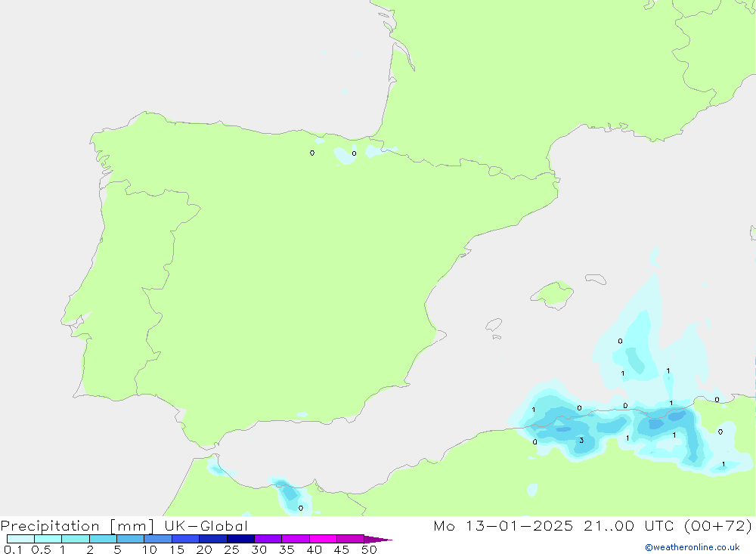Pick the legend swatch between 0.1 and 0.5

(20, 539)
